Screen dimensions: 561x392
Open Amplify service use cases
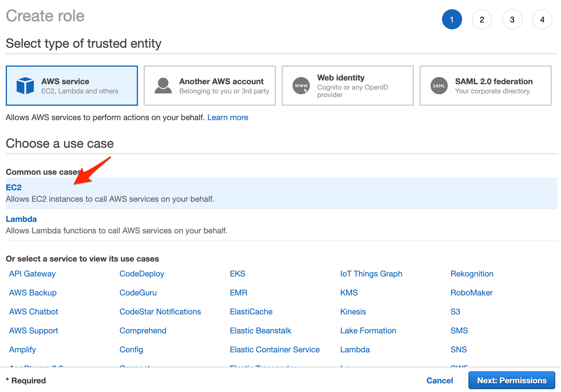point(23,349)
